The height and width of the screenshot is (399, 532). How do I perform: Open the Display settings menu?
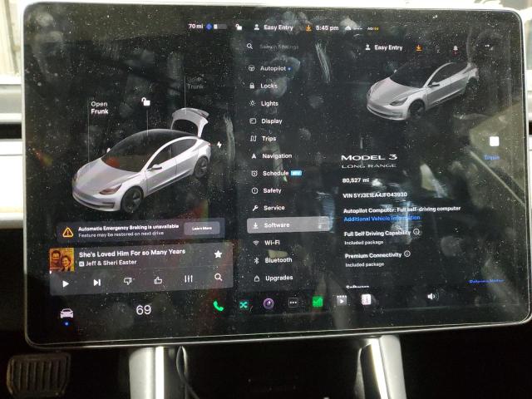[x=266, y=121]
